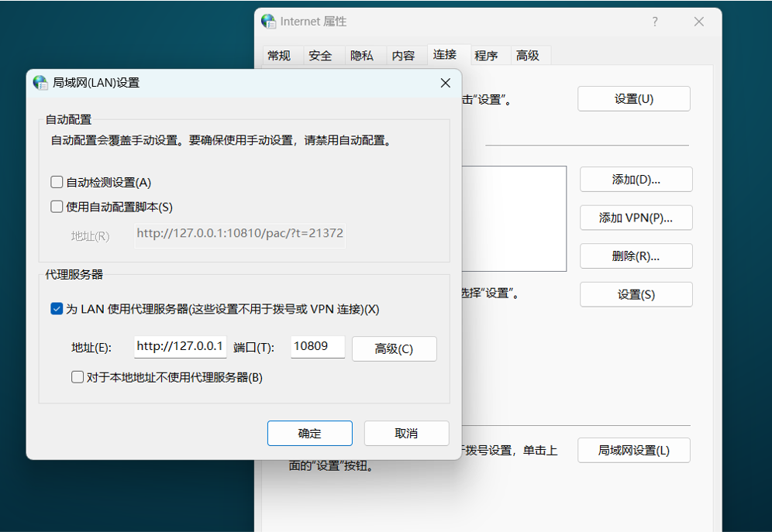Click the help question mark in Internet Properties

(655, 22)
